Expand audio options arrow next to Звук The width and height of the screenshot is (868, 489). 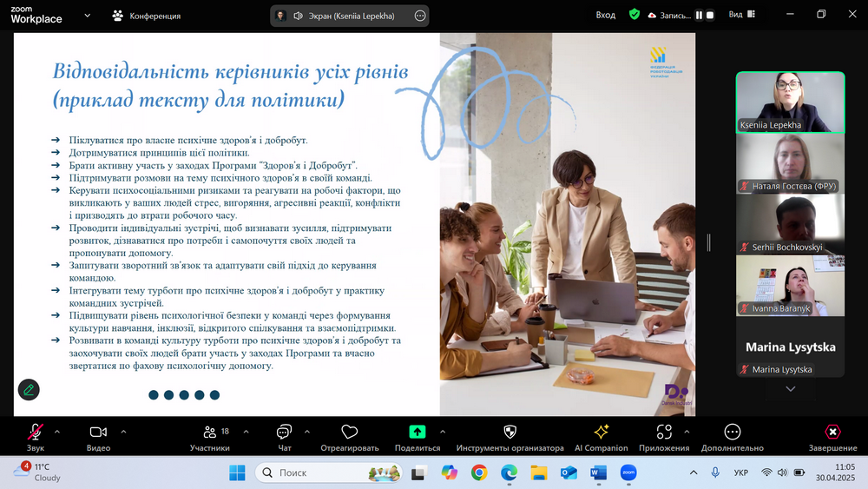57,431
